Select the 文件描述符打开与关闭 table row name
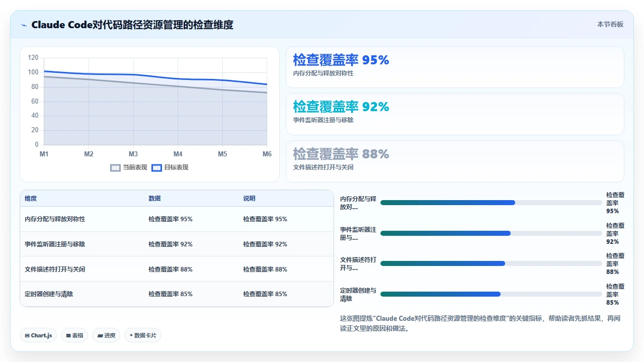This screenshot has width=644, height=362. (x=55, y=269)
